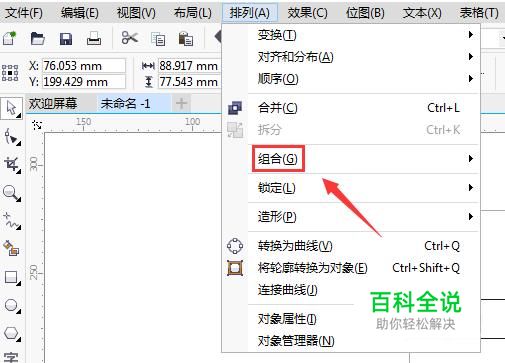Click the object width field
This screenshot has height=363, width=505.
pyautogui.click(x=189, y=66)
